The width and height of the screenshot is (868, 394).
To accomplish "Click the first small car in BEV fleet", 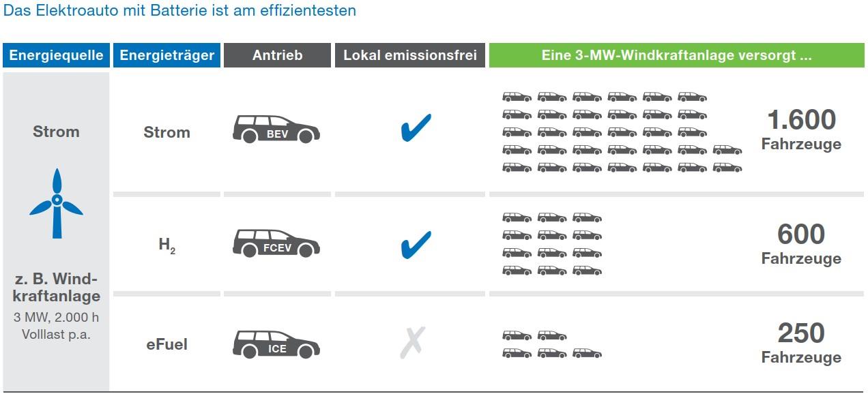I will click(517, 97).
